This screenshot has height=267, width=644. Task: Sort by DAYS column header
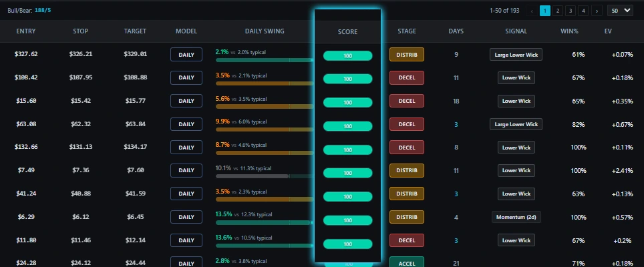coord(456,31)
